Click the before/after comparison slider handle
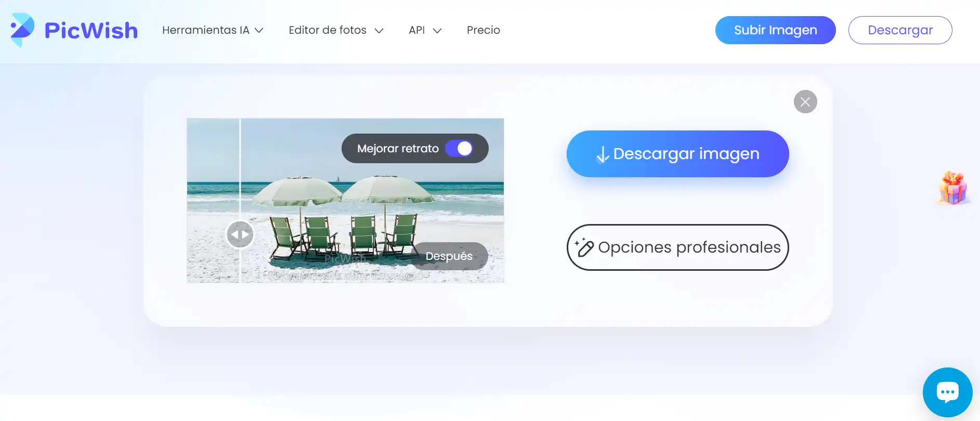 [x=240, y=234]
